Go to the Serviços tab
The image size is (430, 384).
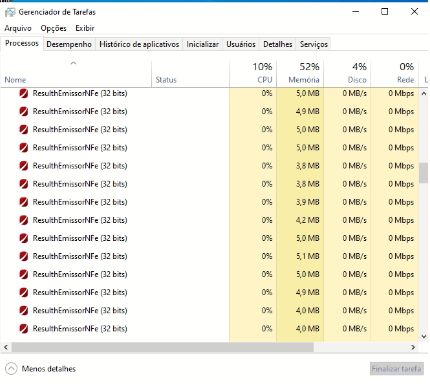(x=314, y=44)
